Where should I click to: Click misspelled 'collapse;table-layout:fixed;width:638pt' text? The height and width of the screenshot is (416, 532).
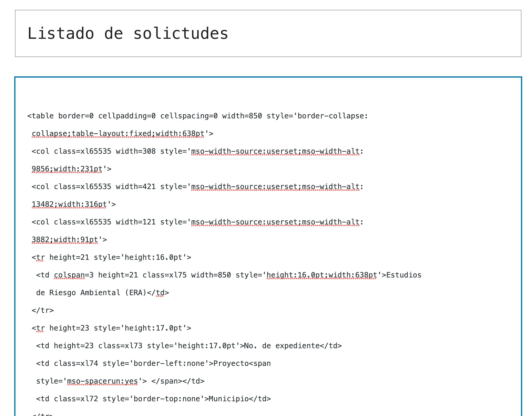click(x=118, y=134)
